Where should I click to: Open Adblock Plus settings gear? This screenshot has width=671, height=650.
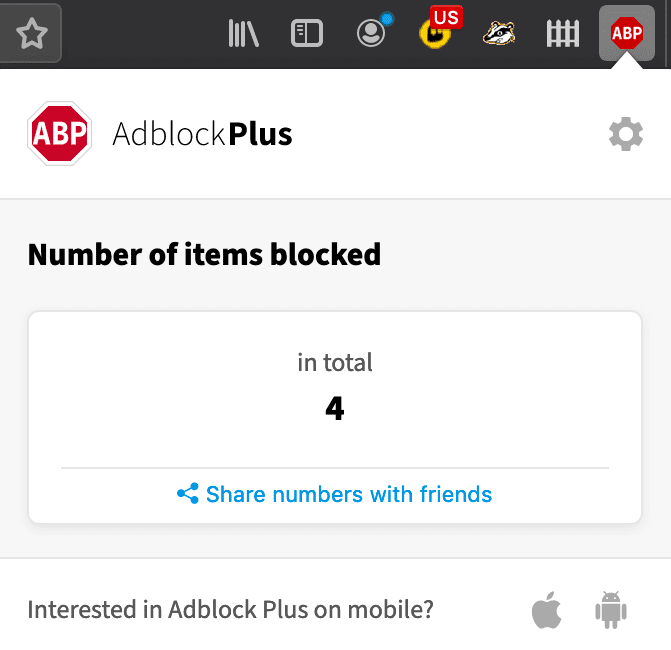(x=626, y=133)
